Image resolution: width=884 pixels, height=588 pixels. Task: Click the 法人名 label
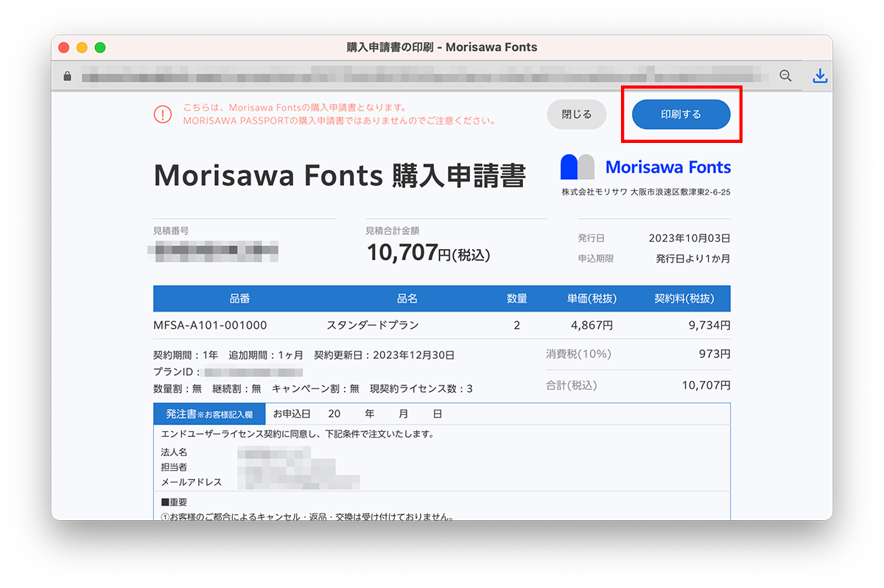[x=174, y=452]
